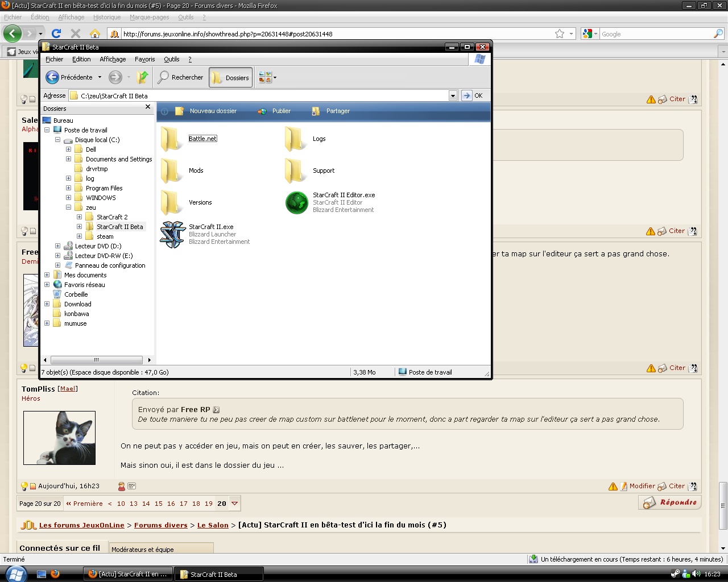Select Panneau de configuration in tree
This screenshot has width=728, height=582.
110,265
